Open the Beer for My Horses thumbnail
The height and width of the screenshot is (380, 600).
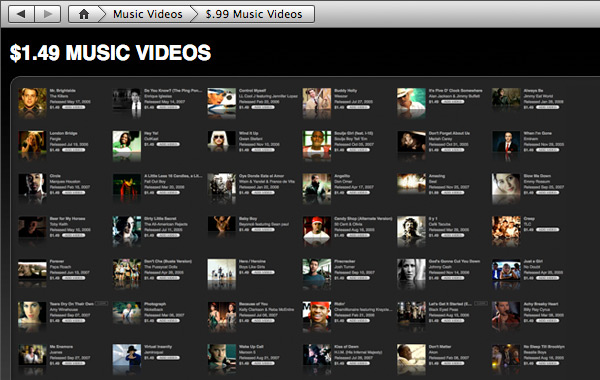pyautogui.click(x=32, y=228)
